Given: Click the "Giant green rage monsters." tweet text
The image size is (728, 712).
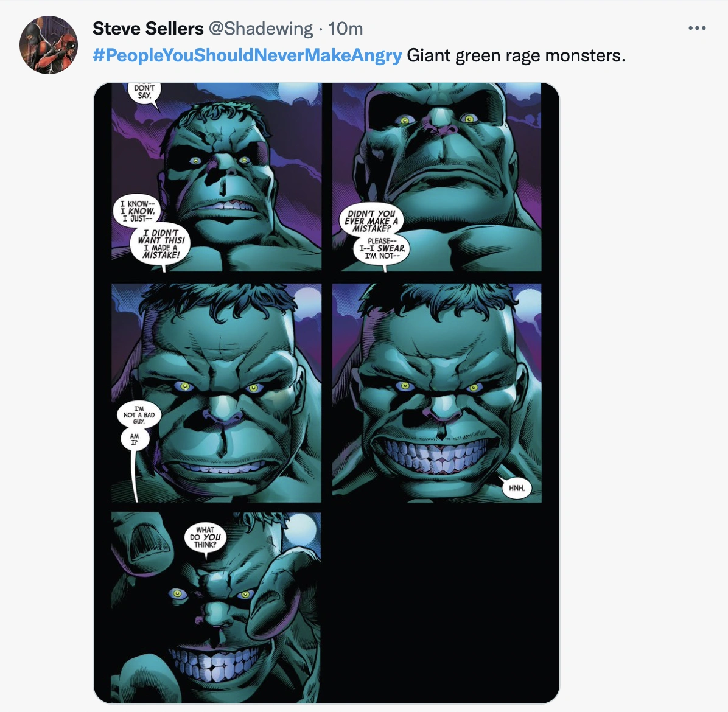Looking at the screenshot, I should tap(516, 55).
